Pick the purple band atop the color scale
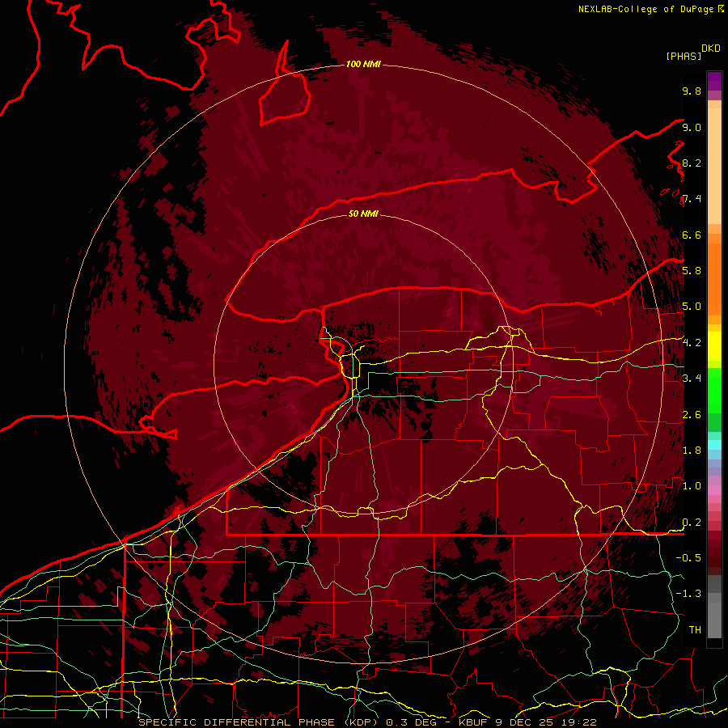The image size is (728, 728). pyautogui.click(x=714, y=82)
